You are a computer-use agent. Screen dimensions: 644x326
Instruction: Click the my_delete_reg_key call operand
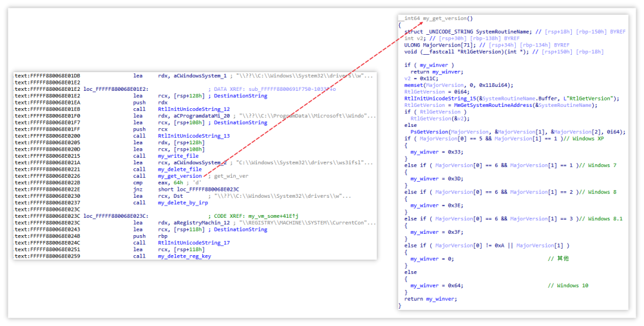coord(184,256)
